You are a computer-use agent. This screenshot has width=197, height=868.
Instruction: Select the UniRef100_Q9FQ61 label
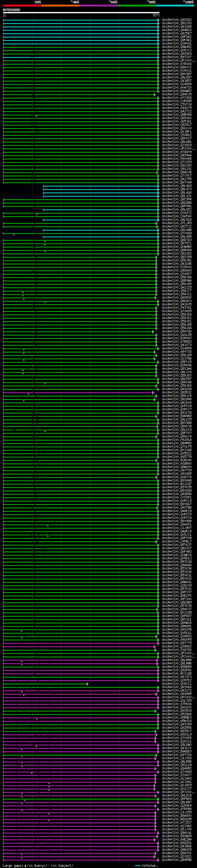[177, 40]
